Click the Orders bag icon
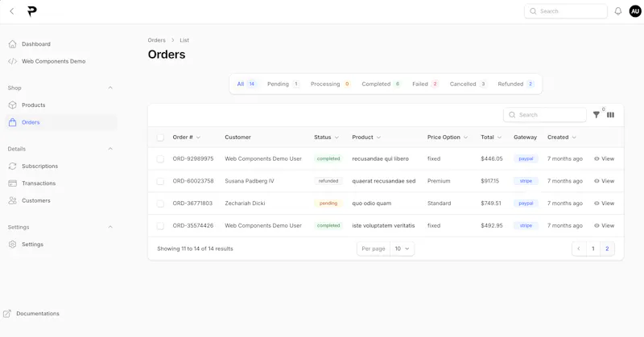The height and width of the screenshot is (337, 644). (x=13, y=122)
